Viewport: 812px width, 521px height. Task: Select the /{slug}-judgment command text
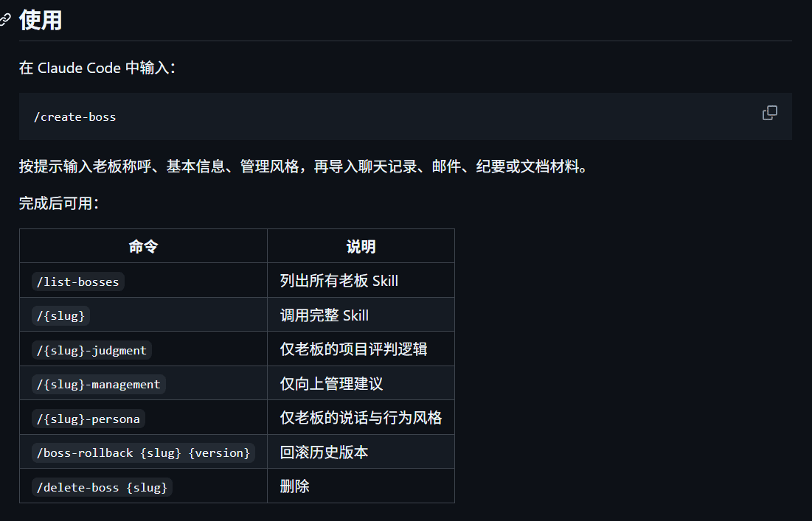[91, 349]
